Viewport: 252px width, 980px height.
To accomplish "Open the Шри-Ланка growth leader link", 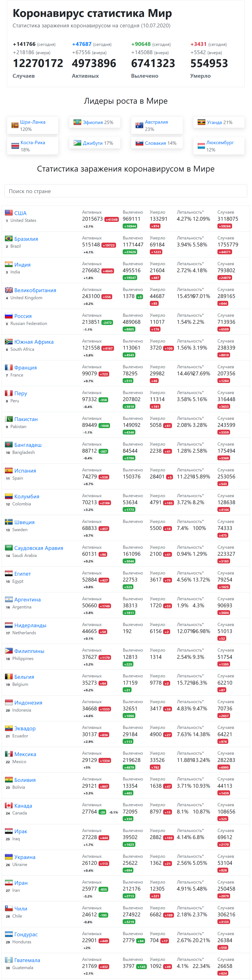I will [x=33, y=122].
